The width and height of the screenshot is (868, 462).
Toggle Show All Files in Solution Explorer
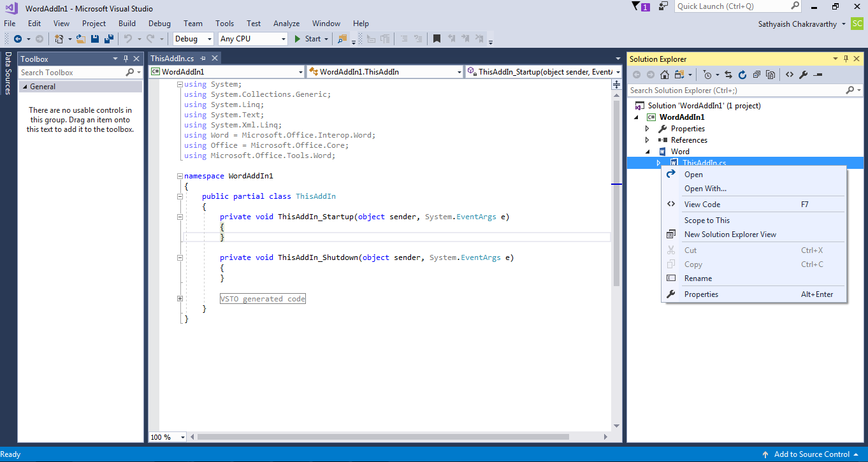click(770, 75)
